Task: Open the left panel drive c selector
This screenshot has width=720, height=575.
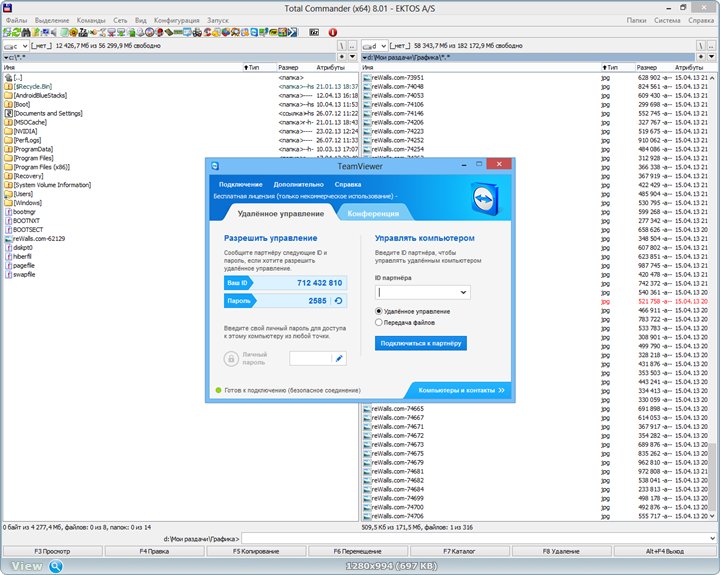Action: [16, 46]
